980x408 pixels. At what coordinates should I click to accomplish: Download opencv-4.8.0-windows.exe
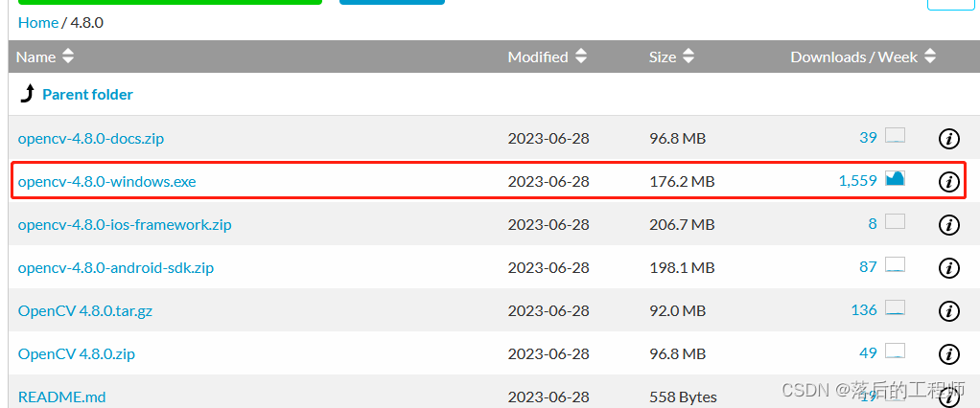[x=106, y=182]
